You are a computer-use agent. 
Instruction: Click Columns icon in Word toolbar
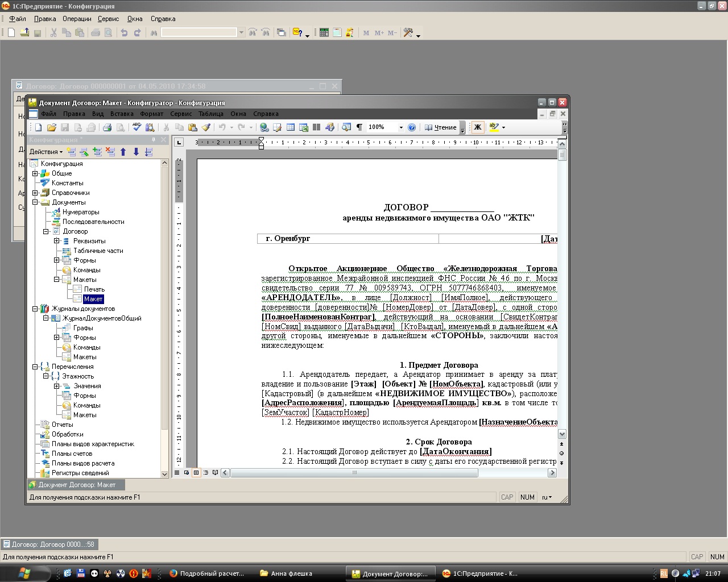click(x=317, y=127)
